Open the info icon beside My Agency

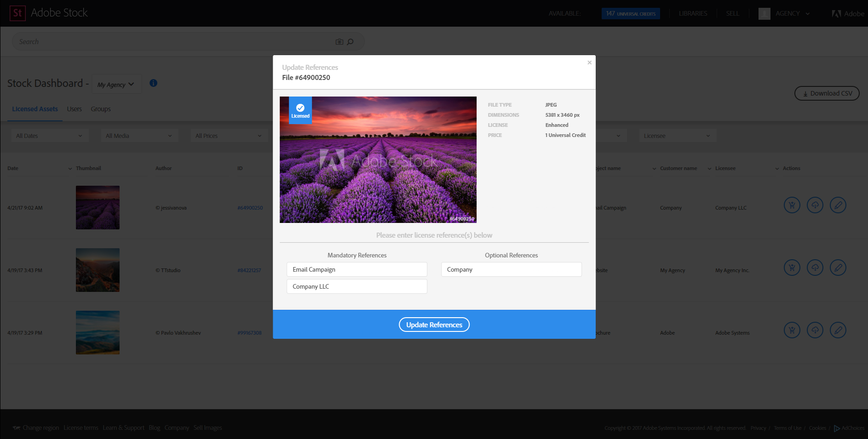(154, 83)
